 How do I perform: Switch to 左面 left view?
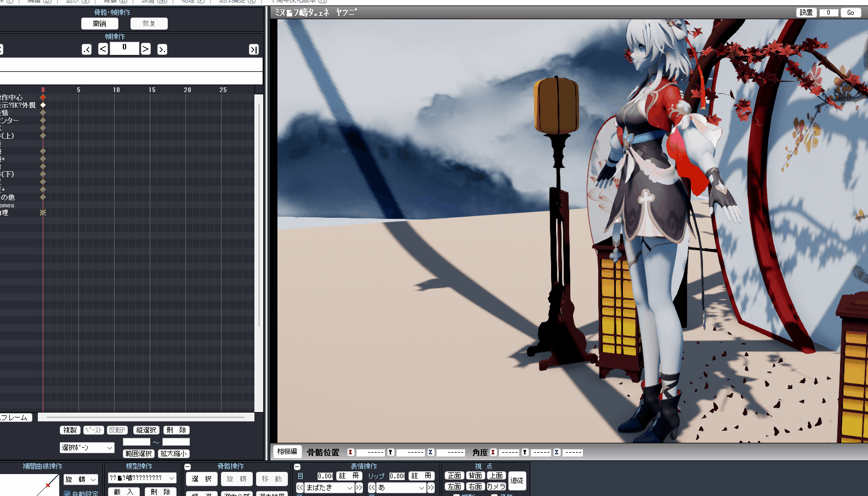coord(455,487)
